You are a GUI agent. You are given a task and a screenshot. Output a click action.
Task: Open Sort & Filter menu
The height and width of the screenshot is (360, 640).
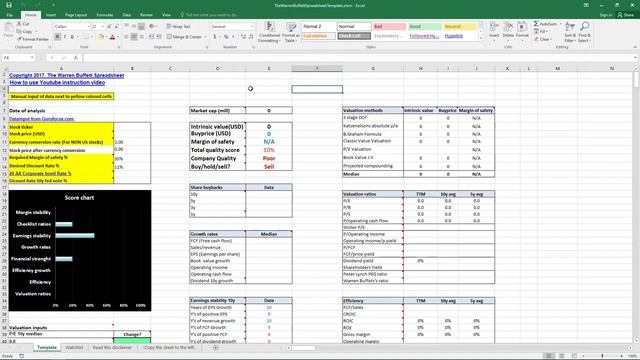pos(570,32)
